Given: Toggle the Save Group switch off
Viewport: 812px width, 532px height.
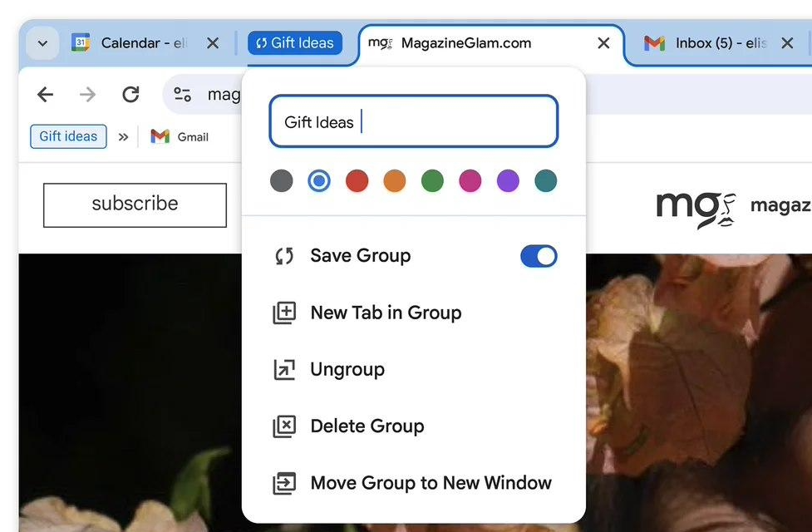Looking at the screenshot, I should [539, 256].
